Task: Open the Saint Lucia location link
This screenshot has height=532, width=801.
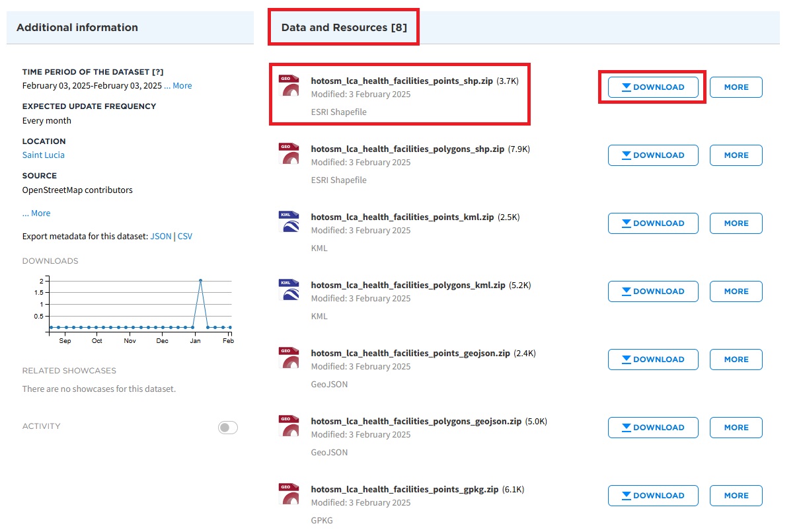Action: [44, 155]
